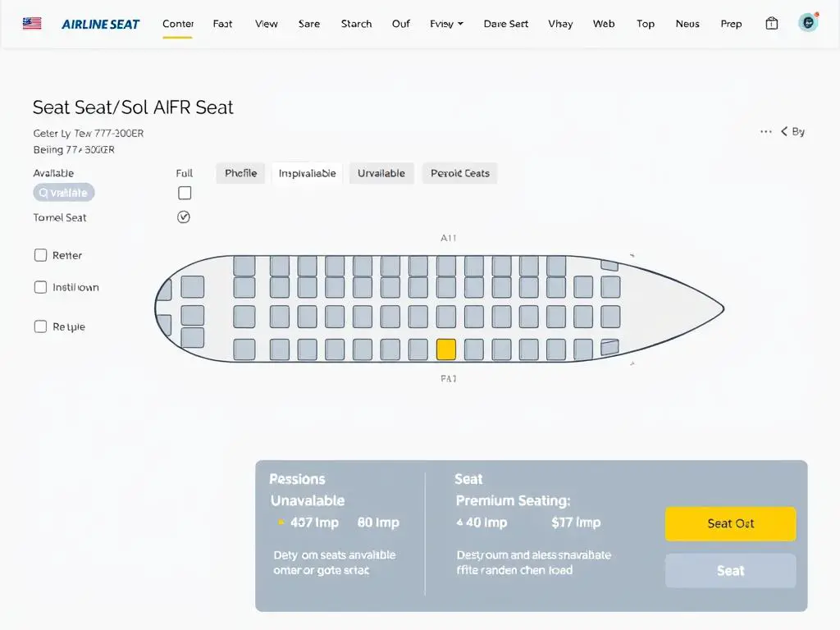The image size is (840, 630).
Task: Open the Evisy dropdown menu
Action: 445,24
